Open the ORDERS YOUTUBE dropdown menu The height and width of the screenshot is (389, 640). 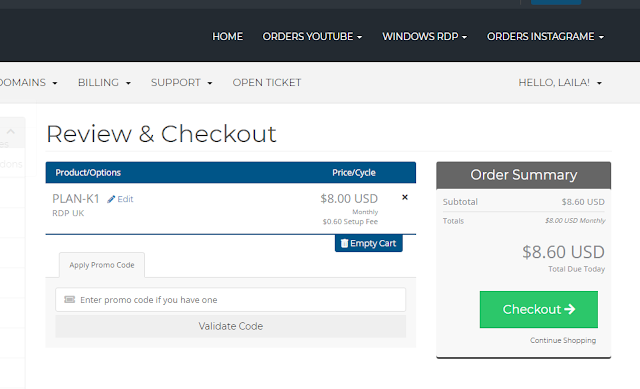click(x=312, y=36)
